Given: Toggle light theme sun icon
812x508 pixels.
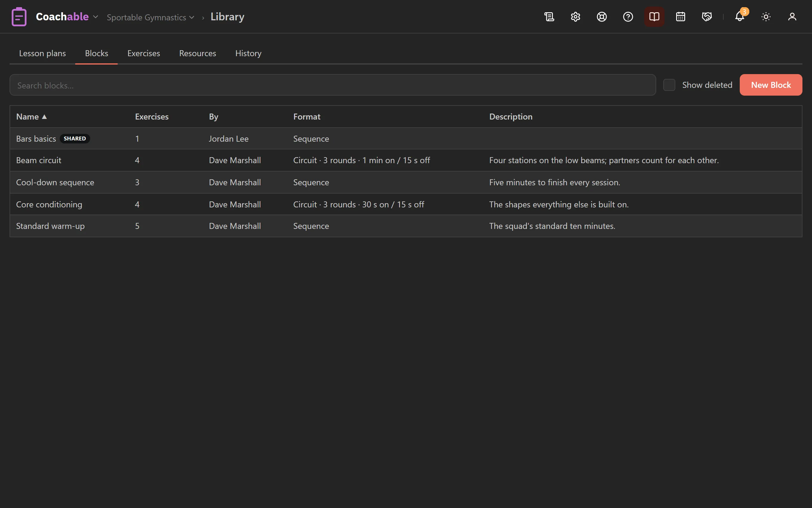Looking at the screenshot, I should (x=766, y=16).
